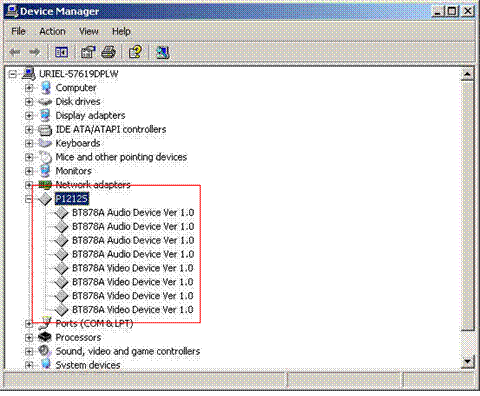Select the Monitors label
Screen dimensions: 480x396
(x=73, y=171)
